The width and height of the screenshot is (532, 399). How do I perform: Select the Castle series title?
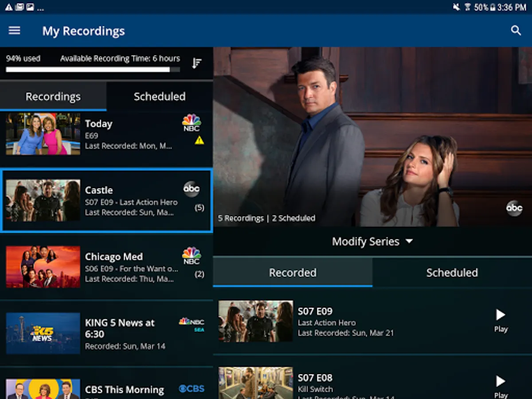(x=99, y=190)
